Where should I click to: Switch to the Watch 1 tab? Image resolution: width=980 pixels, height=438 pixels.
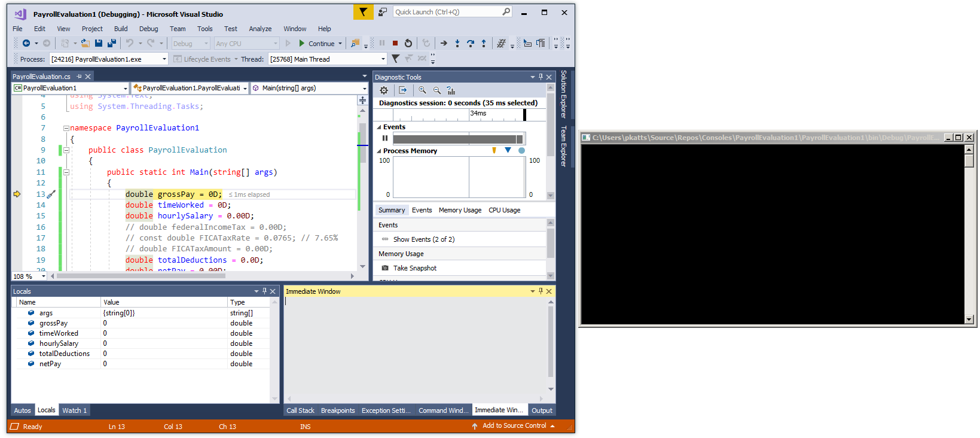(x=74, y=410)
